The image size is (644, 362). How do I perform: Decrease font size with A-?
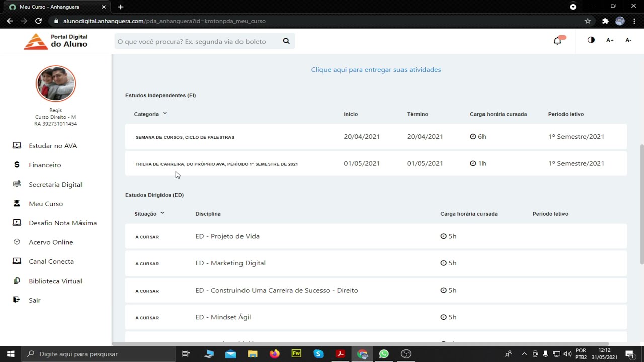point(628,40)
